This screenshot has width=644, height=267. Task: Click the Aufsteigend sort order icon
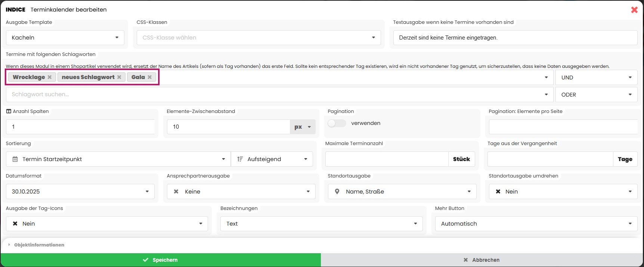(x=240, y=159)
